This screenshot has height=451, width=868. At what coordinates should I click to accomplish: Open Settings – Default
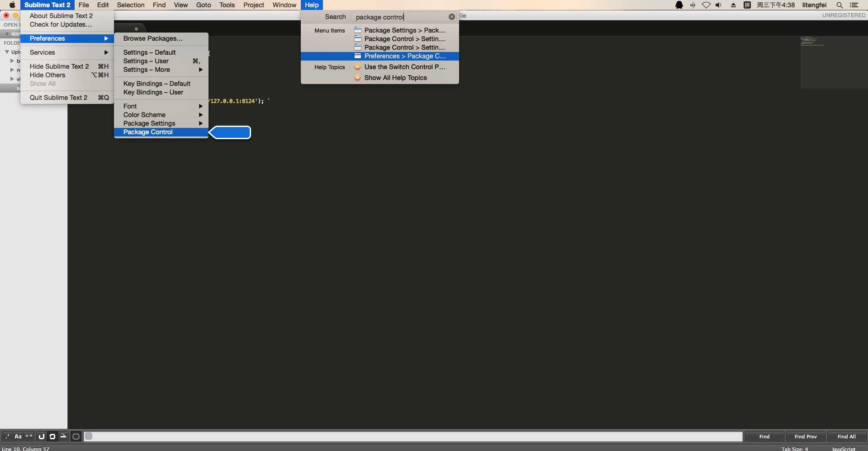(161, 52)
